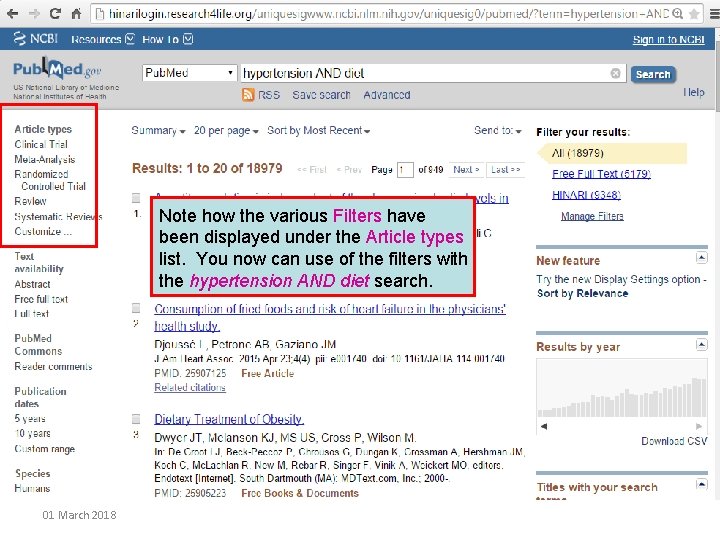Filter species by Humans
Image resolution: width=720 pixels, height=540 pixels.
tap(32, 488)
